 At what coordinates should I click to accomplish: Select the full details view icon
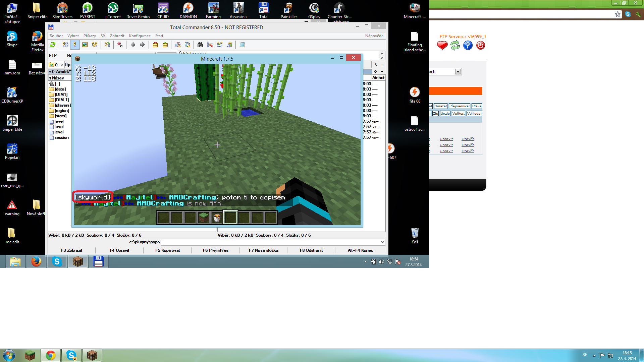click(x=75, y=45)
